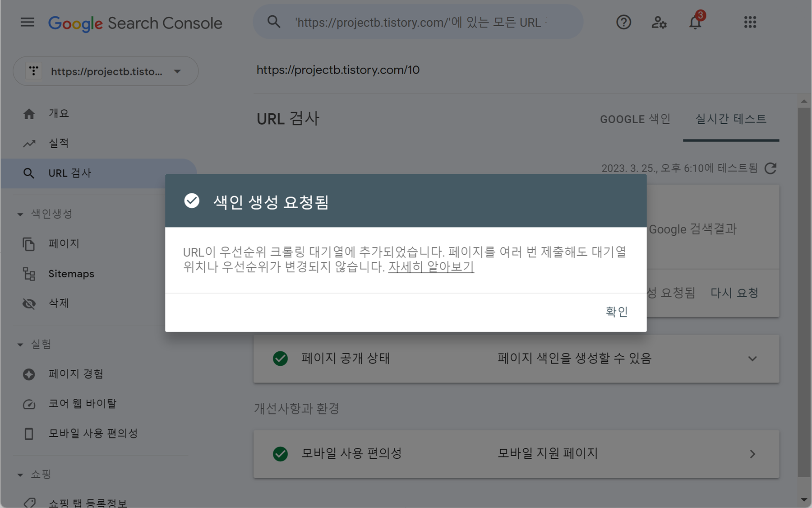Viewport: 812px width, 508px height.
Task: Click the magnifier icon beside URL 검사
Action: 28,173
